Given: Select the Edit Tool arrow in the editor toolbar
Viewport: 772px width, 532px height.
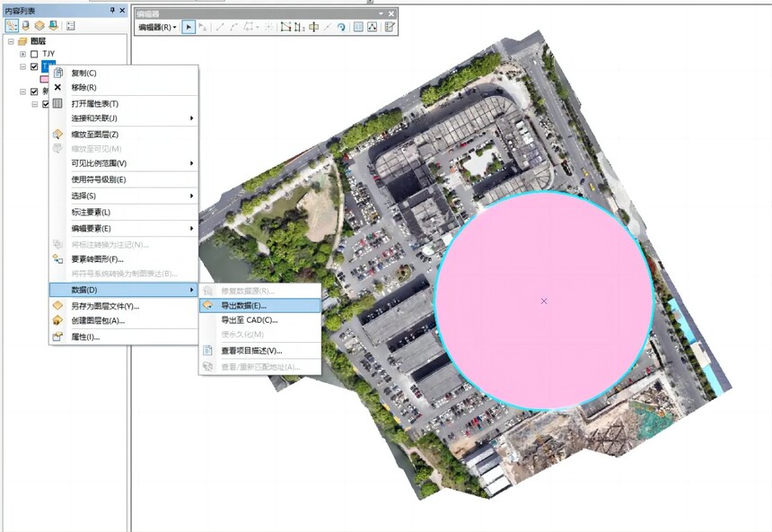Looking at the screenshot, I should tap(189, 27).
